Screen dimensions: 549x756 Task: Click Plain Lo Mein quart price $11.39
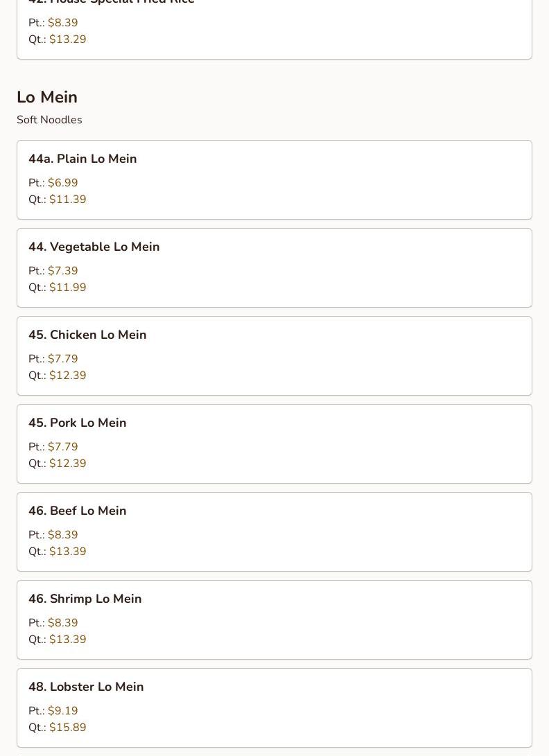point(67,199)
